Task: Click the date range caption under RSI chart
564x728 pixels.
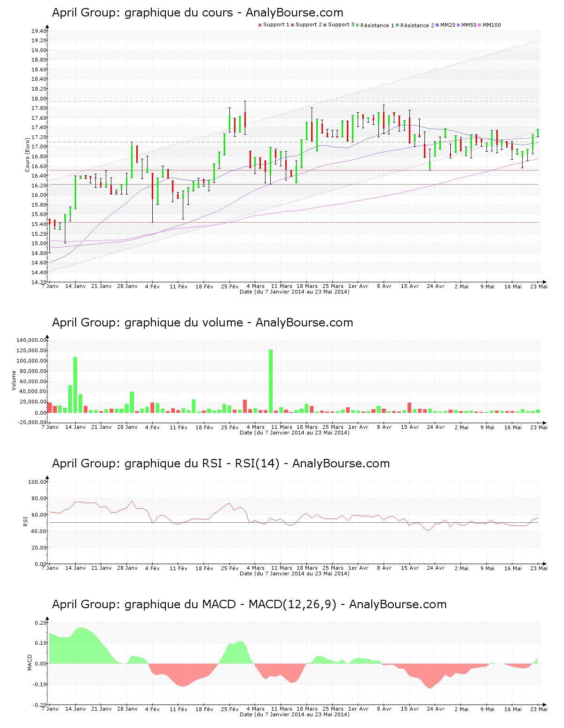Action: (x=295, y=573)
